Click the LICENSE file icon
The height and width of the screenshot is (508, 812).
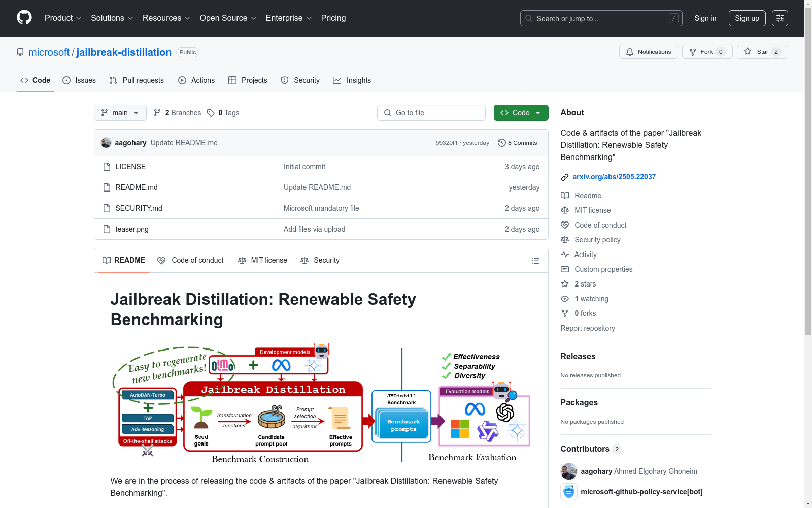(107, 167)
